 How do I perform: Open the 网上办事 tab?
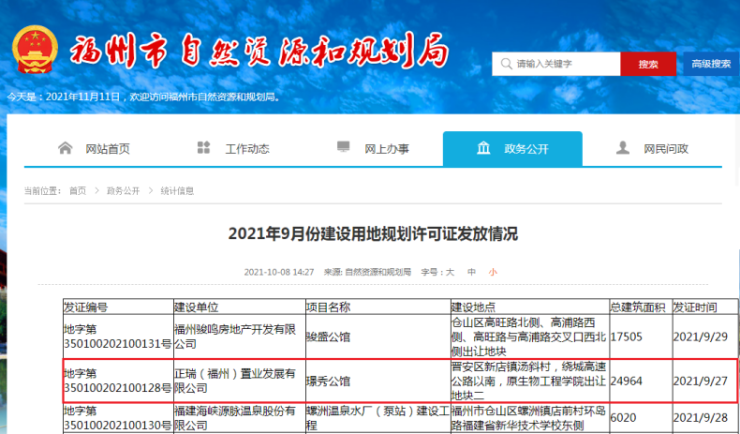tap(373, 149)
